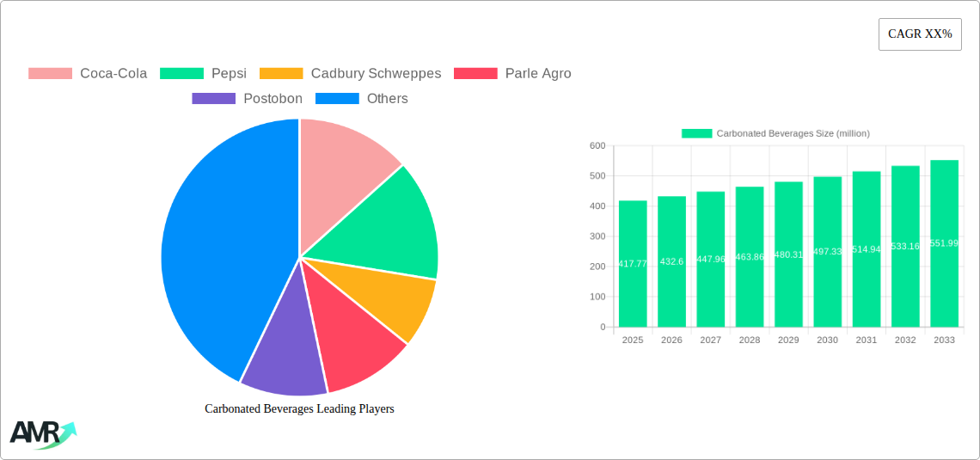The width and height of the screenshot is (980, 460).
Task: Select the red Parle Agro slice
Action: 357,340
